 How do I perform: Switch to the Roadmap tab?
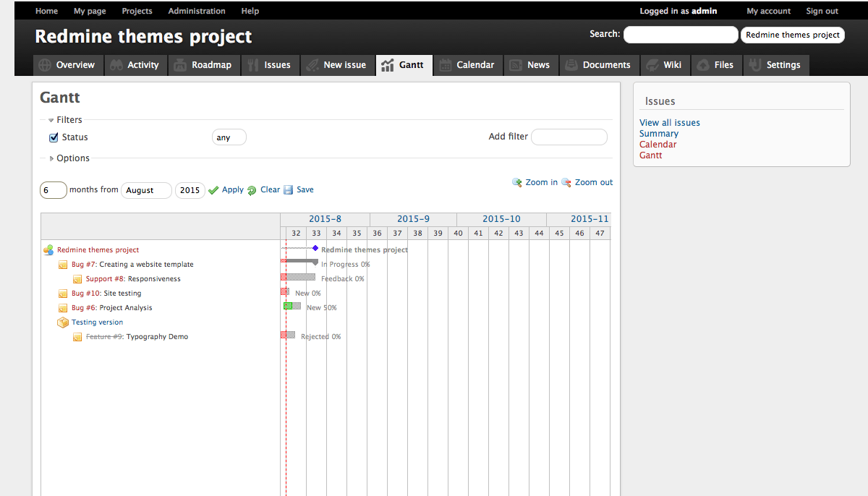pos(203,65)
